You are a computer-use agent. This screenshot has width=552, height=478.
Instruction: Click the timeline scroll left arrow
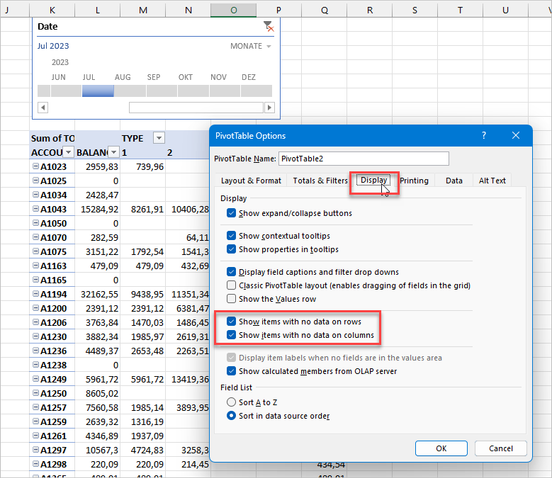tap(43, 107)
